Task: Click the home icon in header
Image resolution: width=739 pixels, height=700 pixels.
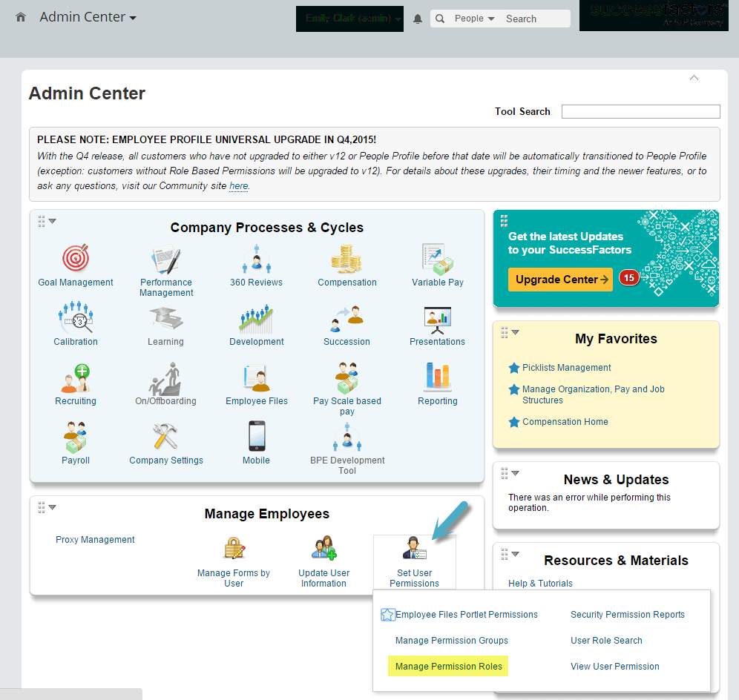Action: click(21, 18)
